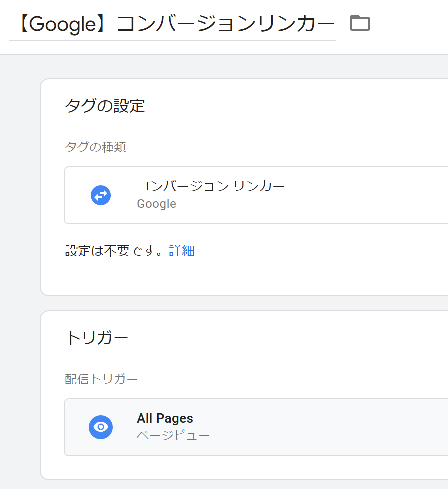This screenshot has height=489, width=448.
Task: Click the blue eye icon for All Pages
Action: (101, 427)
